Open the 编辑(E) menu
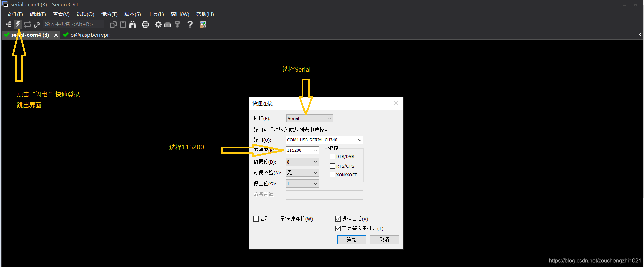 [38, 14]
